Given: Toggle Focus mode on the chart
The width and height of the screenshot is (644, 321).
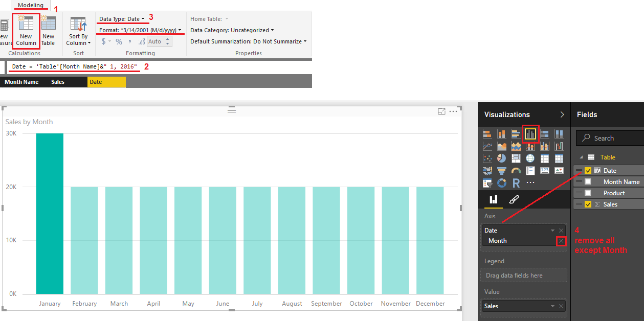Looking at the screenshot, I should (x=441, y=111).
